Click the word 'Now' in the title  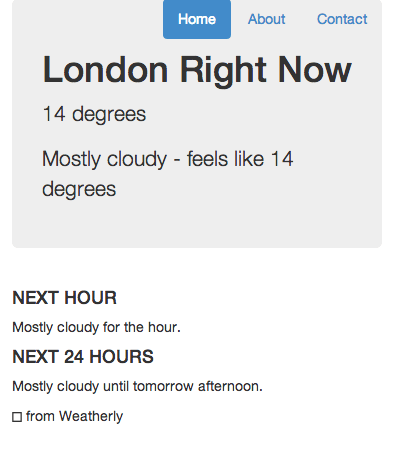click(315, 70)
